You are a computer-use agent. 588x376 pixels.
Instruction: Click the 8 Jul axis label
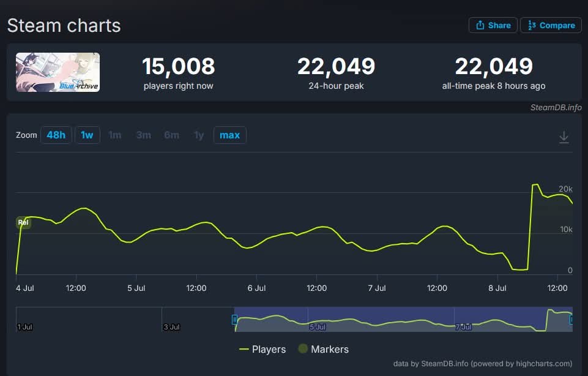[x=497, y=288]
